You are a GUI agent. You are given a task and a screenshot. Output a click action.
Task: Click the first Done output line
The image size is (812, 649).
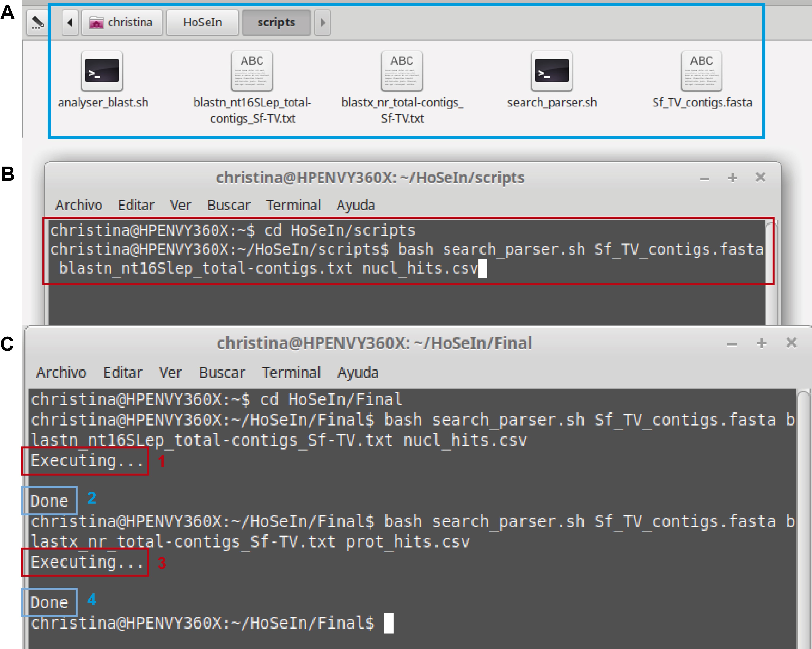49,501
